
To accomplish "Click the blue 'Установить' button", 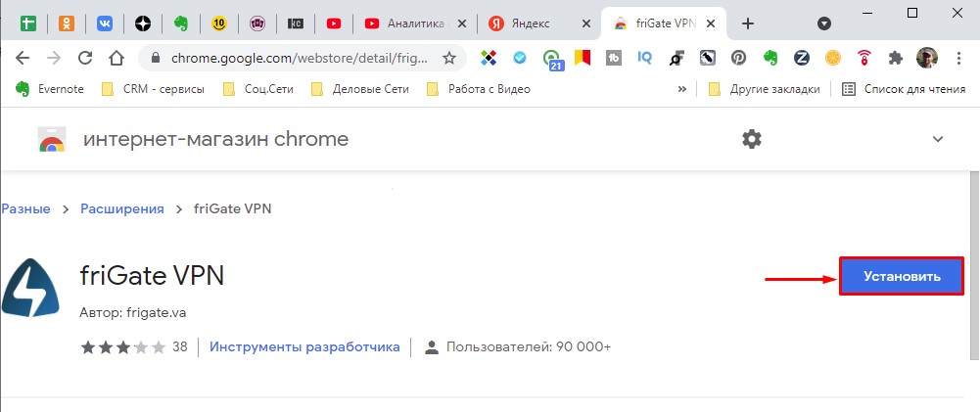I will (x=902, y=276).
